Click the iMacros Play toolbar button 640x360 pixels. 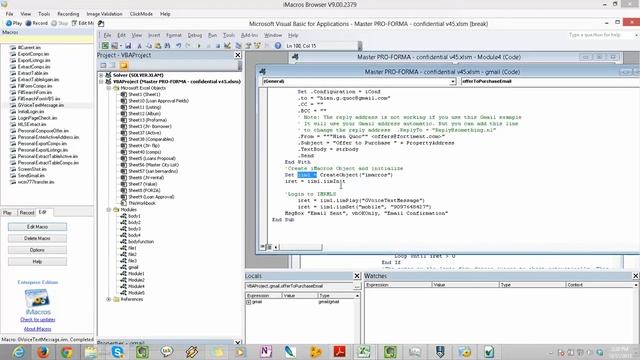coord(13,23)
